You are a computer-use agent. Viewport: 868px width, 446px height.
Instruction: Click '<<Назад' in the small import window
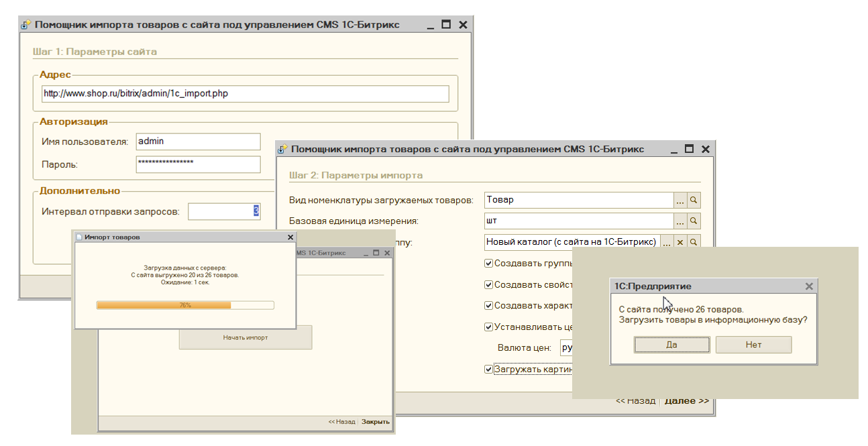click(x=341, y=422)
